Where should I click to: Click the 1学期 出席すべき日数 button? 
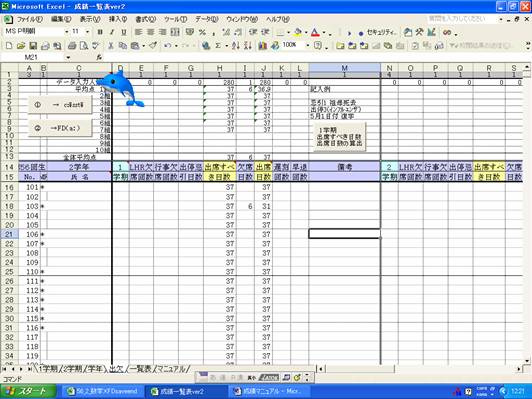339,137
